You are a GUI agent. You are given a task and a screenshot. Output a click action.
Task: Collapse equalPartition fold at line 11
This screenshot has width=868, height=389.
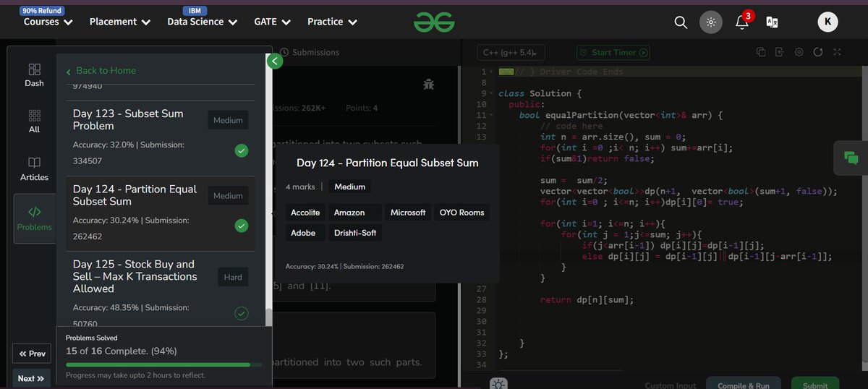(492, 115)
